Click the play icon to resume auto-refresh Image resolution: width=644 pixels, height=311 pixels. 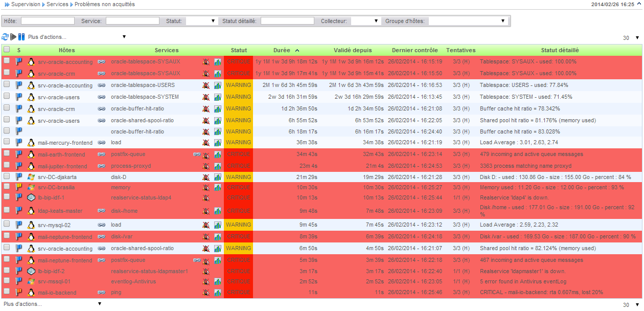[x=13, y=37]
